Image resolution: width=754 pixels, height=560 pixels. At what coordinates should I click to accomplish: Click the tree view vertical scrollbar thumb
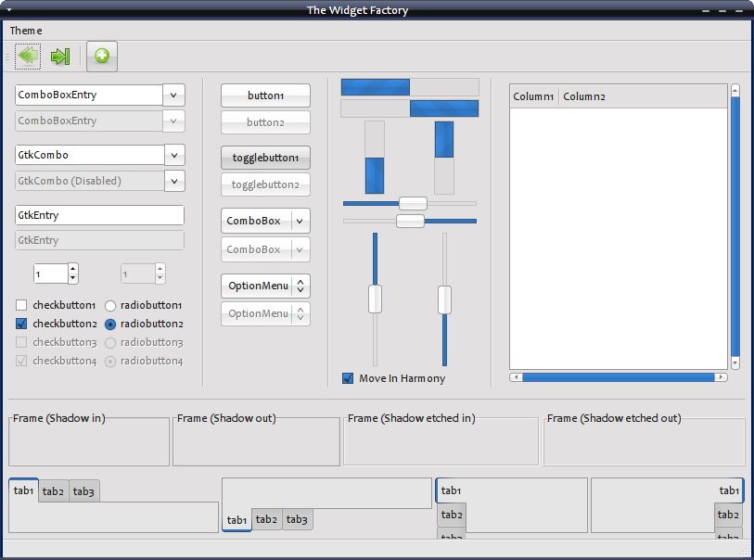coord(735,226)
